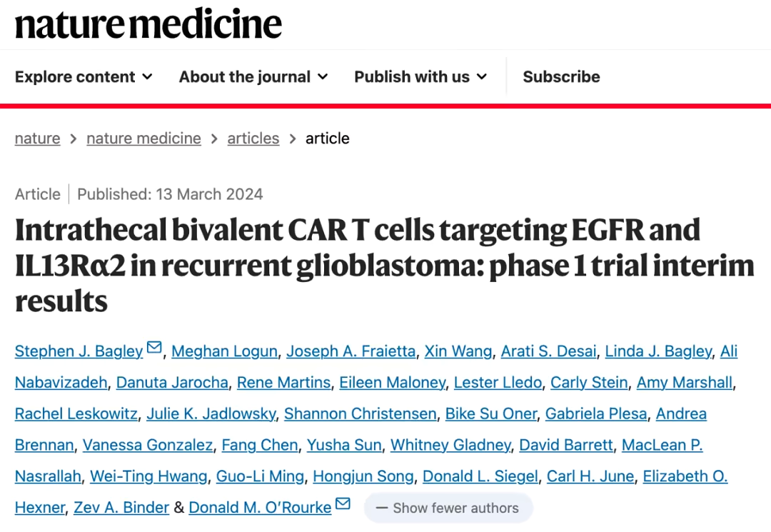Click envelope icon beside Donald M. O'Rourke
Screen dimensions: 771x532
click(x=343, y=503)
